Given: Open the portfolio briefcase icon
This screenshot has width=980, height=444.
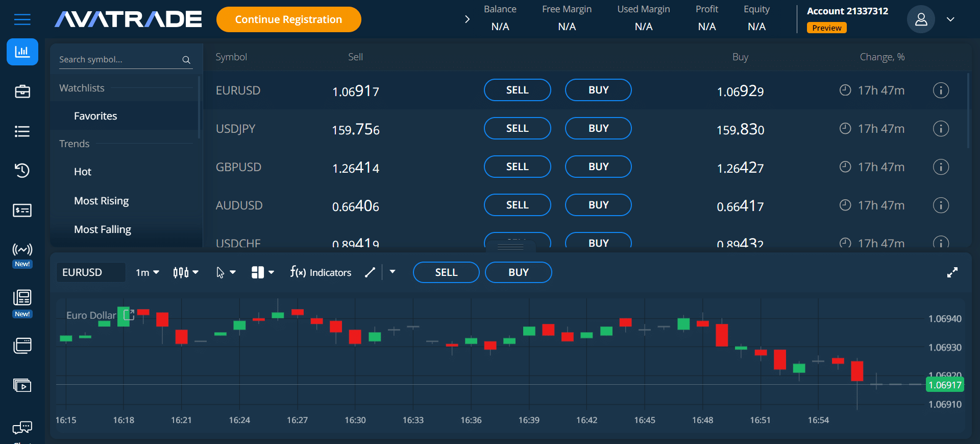Looking at the screenshot, I should (x=22, y=91).
